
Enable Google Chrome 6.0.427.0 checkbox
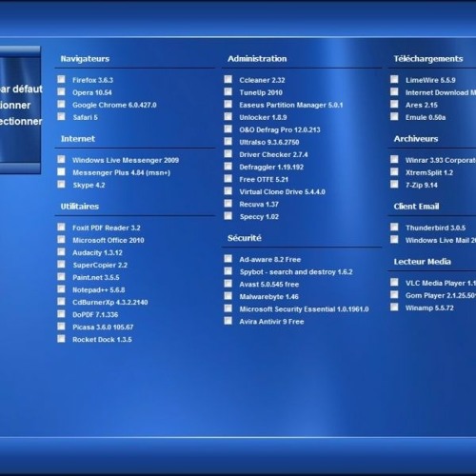point(61,104)
